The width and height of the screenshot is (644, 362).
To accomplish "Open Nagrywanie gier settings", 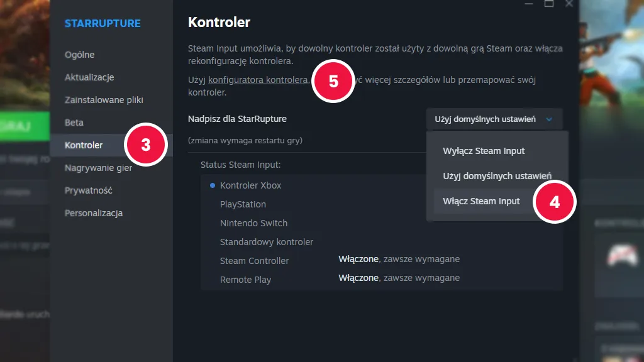I will coord(97,168).
